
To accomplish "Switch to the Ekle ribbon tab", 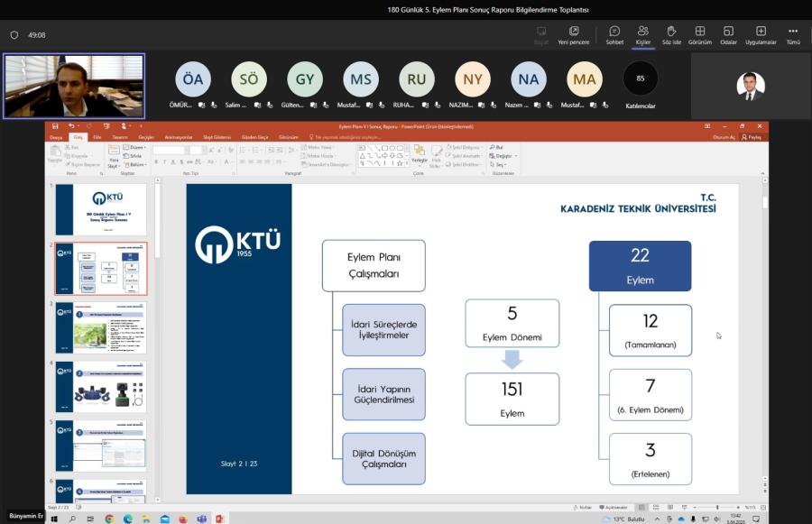I will [x=97, y=137].
